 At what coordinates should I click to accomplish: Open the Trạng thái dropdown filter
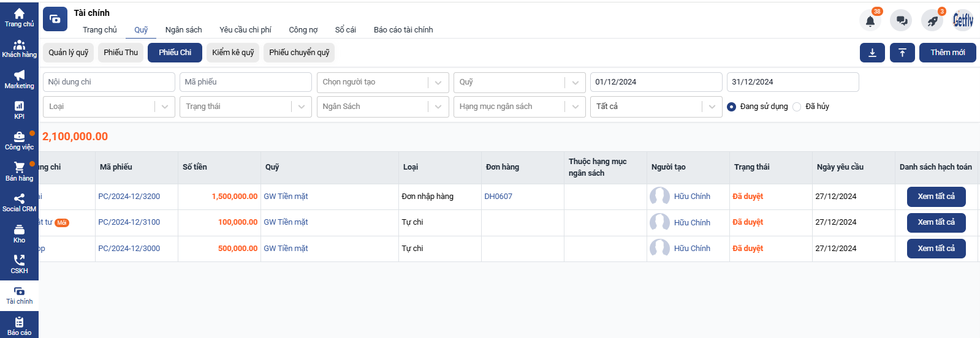point(246,107)
